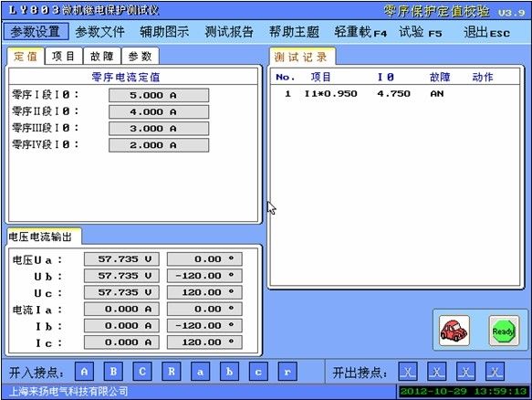Edit 零序IV段 I0 value 2.000 A
The height and width of the screenshot is (400, 532).
[x=159, y=145]
